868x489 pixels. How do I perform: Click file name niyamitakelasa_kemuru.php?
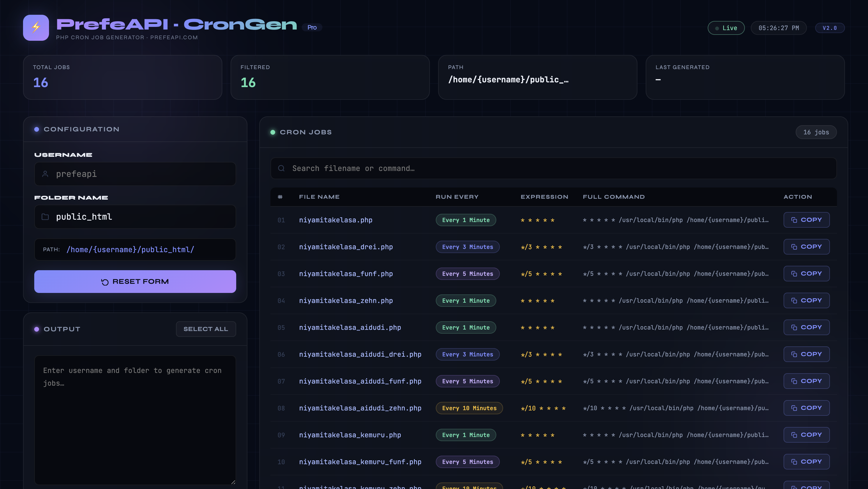click(350, 435)
